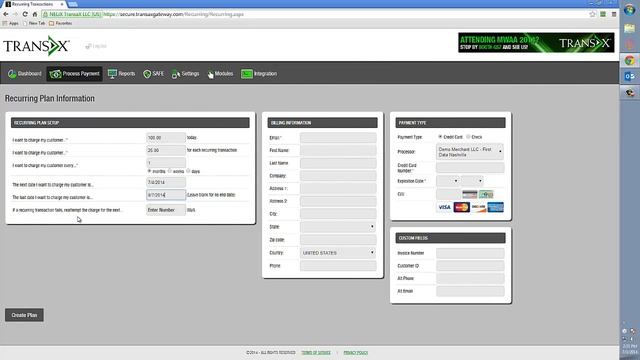Open the Favorites bookmarks folder
This screenshot has width=640, height=360.
[x=60, y=23]
